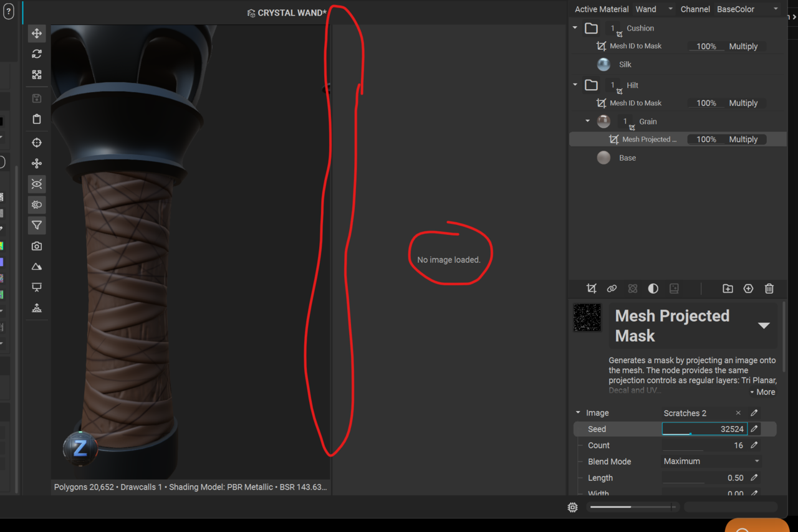
Task: Open the Channel BaseColor dropdown
Action: 748,9
